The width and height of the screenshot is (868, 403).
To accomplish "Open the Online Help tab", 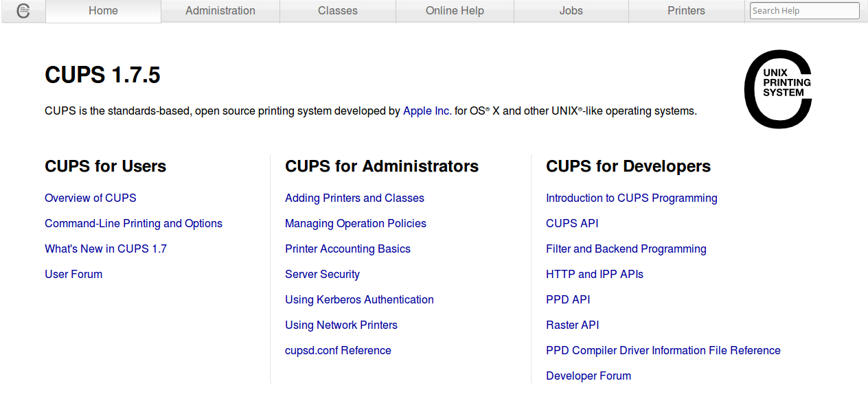I will tap(455, 11).
